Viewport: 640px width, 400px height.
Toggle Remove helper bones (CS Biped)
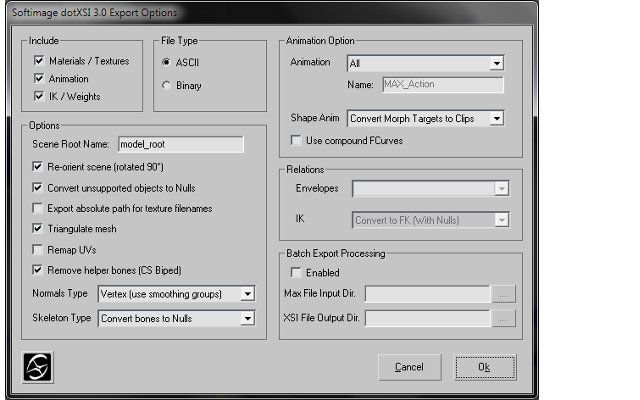click(38, 270)
